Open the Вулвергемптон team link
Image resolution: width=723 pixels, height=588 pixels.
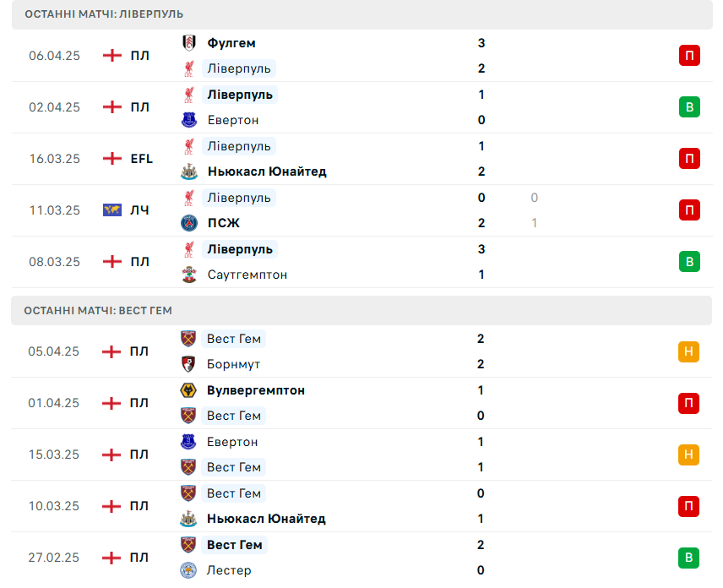255,390
